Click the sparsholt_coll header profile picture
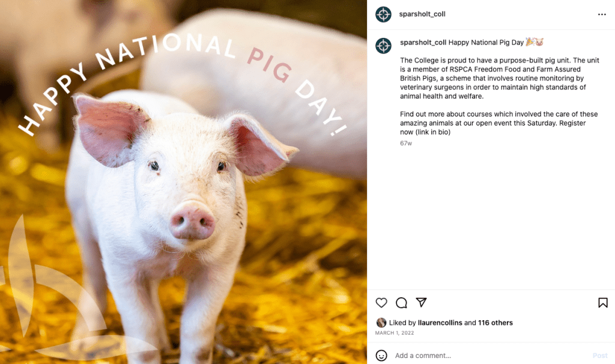615x364 pixels. [x=383, y=14]
